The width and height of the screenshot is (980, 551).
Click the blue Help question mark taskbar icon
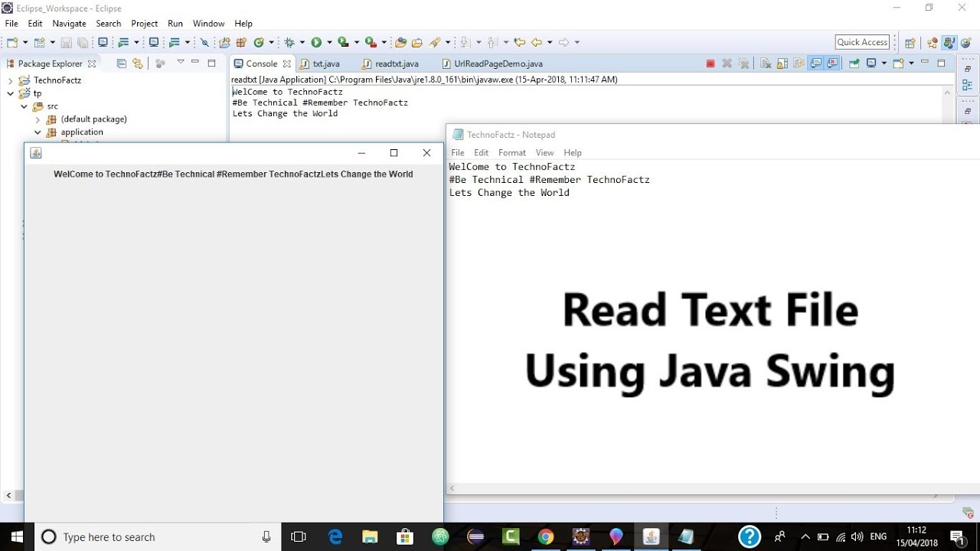[750, 536]
